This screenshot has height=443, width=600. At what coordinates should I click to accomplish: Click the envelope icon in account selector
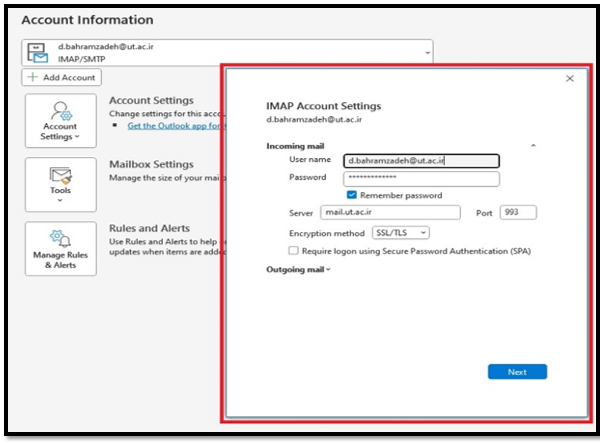40,53
